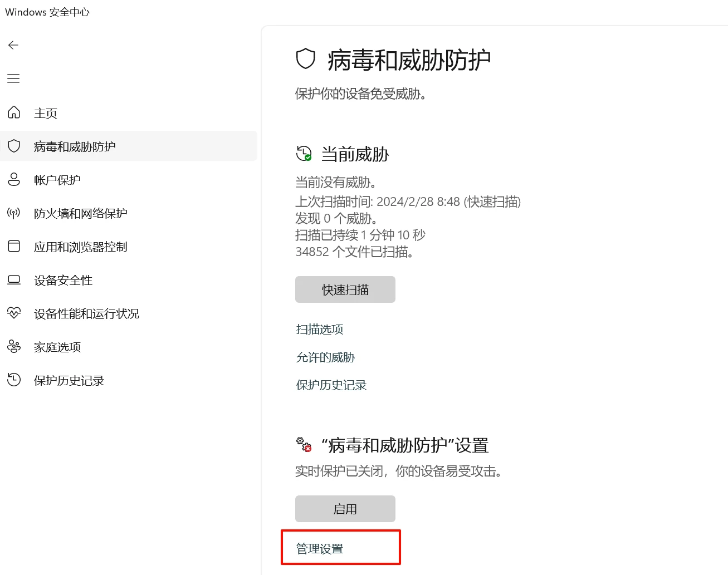Click the shield icon beside 病毒和威胁防护 in sidebar
Viewport: 728px width, 575px height.
tap(14, 146)
